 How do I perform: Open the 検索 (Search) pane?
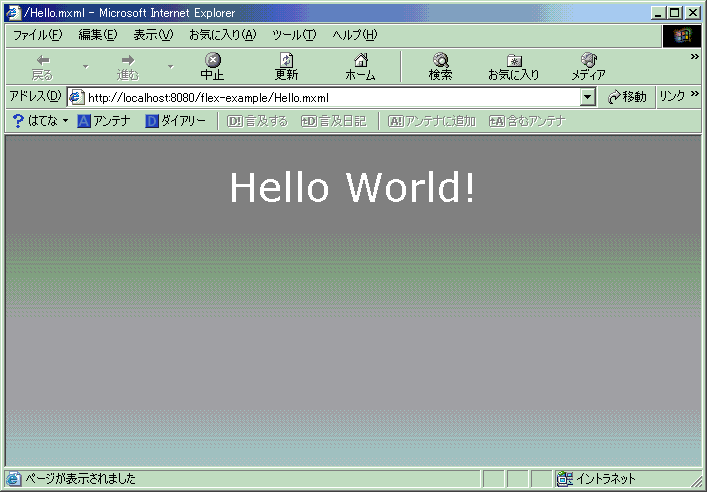[440, 67]
